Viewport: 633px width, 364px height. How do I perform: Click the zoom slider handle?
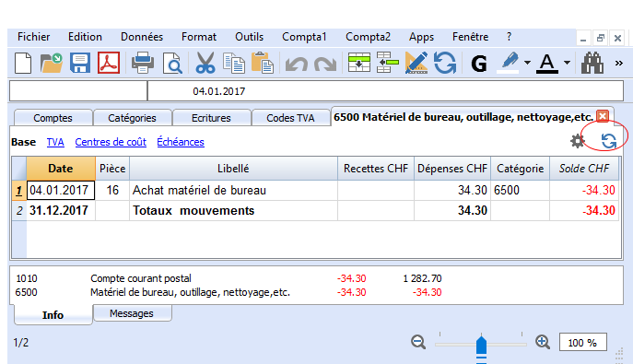pyautogui.click(x=481, y=346)
